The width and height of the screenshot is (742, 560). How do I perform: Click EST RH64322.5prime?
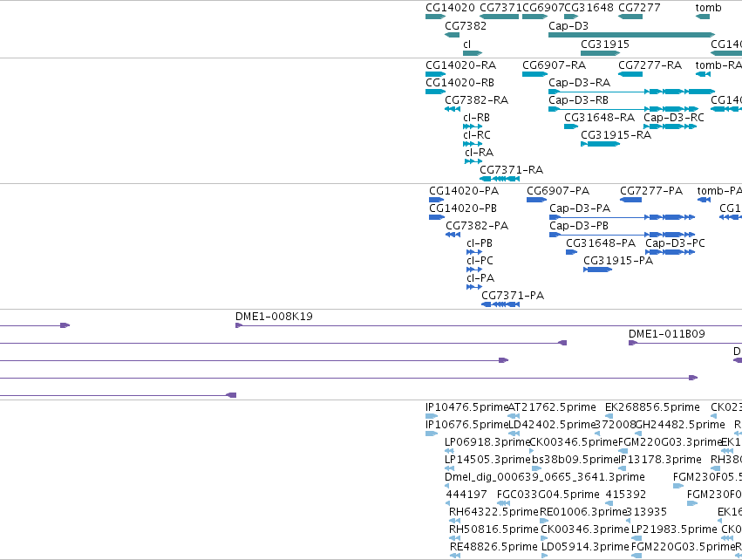click(x=455, y=521)
